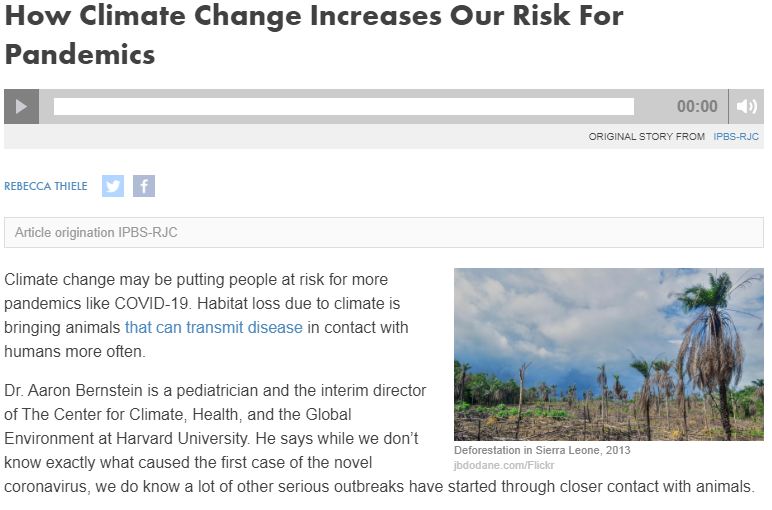The width and height of the screenshot is (772, 510).
Task: Click the Article origination IPBS-RJC box
Action: tap(383, 232)
